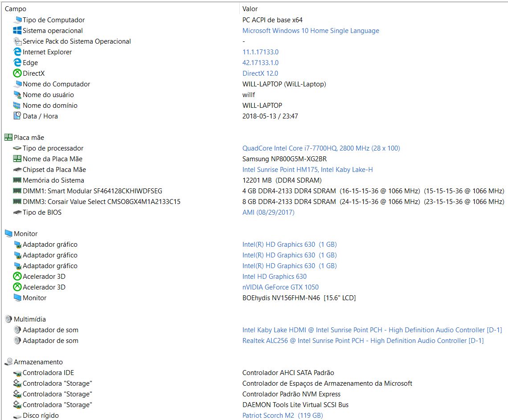Select the Internet Explorer field label
Image resolution: width=508 pixels, height=420 pixels.
pyautogui.click(x=47, y=52)
